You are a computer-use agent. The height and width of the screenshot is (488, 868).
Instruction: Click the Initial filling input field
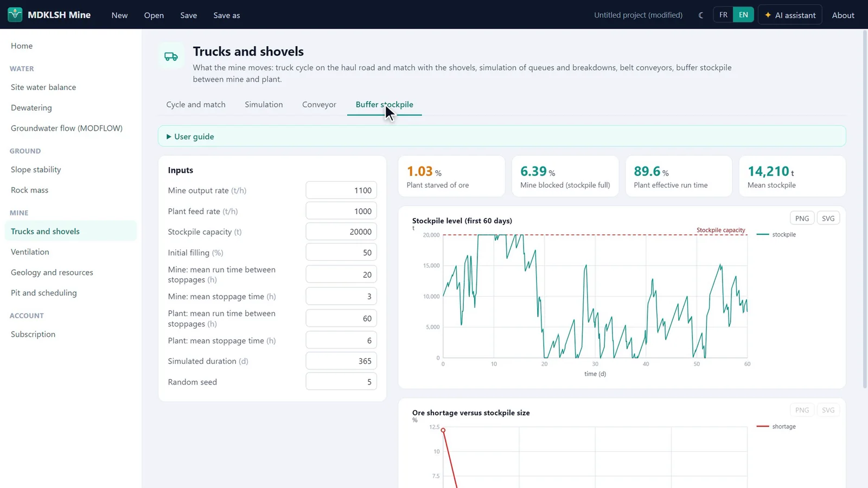tap(341, 253)
